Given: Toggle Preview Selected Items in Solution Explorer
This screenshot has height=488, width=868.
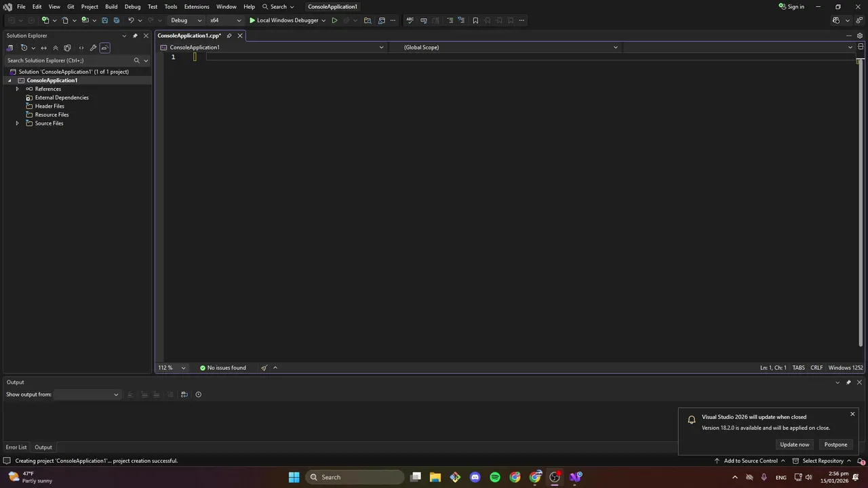Looking at the screenshot, I should [104, 48].
